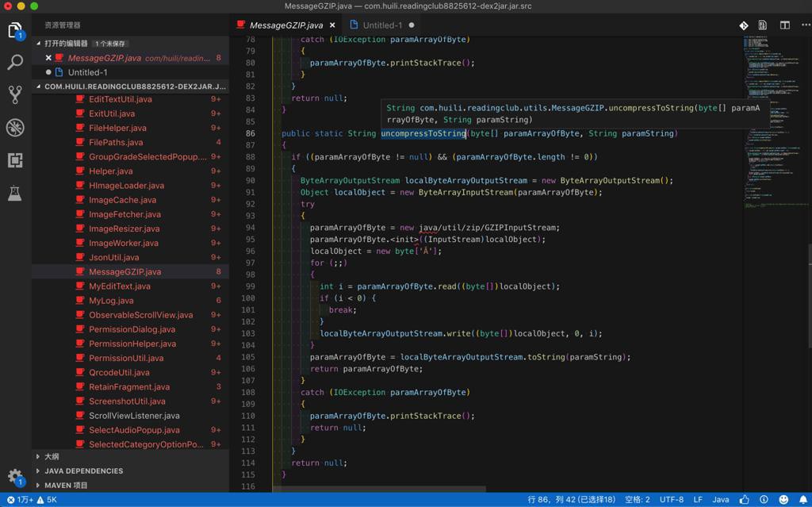The width and height of the screenshot is (812, 507).
Task: Open the Test flask view
Action: [x=15, y=193]
